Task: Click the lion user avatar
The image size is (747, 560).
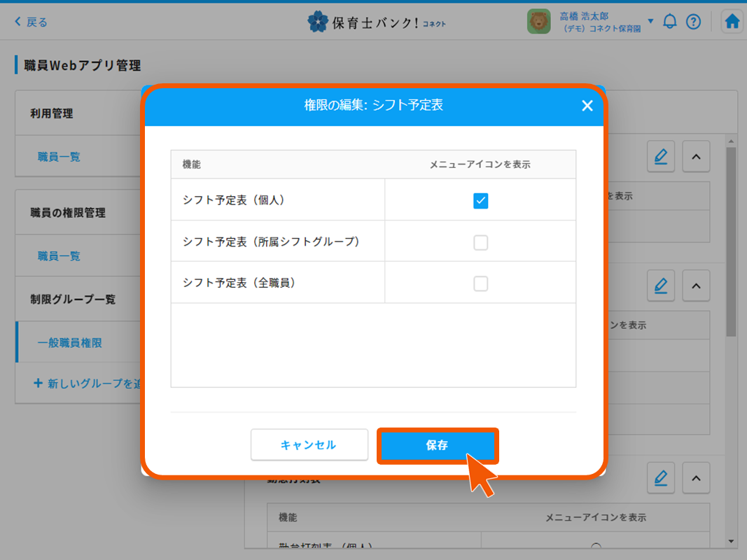Action: 538,22
